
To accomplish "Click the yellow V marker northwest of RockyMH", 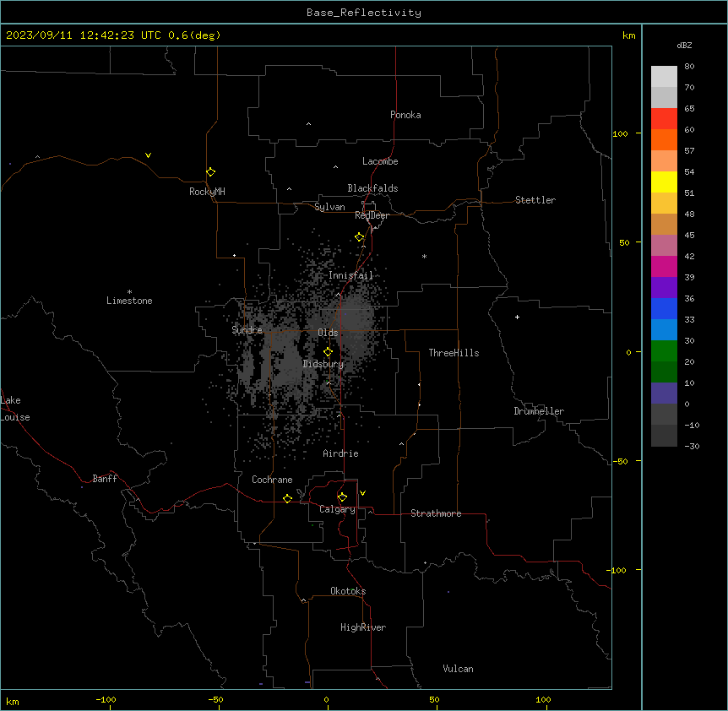I will (148, 155).
